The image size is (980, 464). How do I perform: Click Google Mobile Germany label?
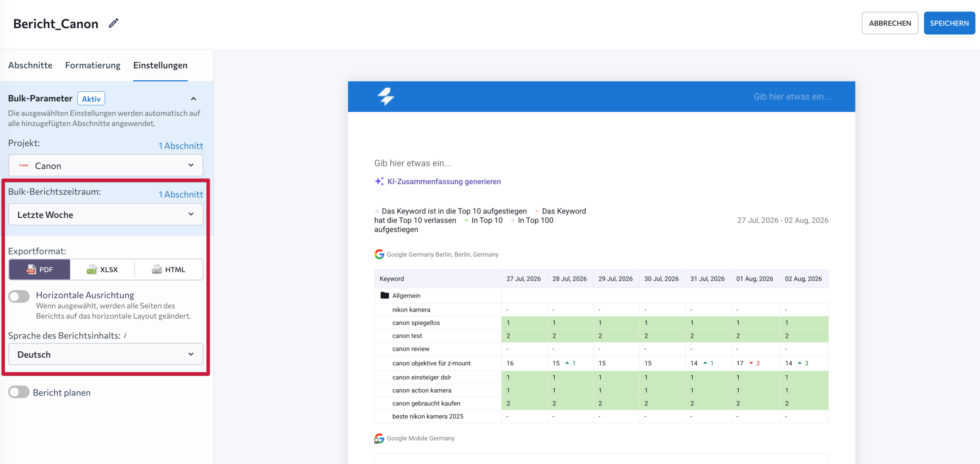coord(421,438)
